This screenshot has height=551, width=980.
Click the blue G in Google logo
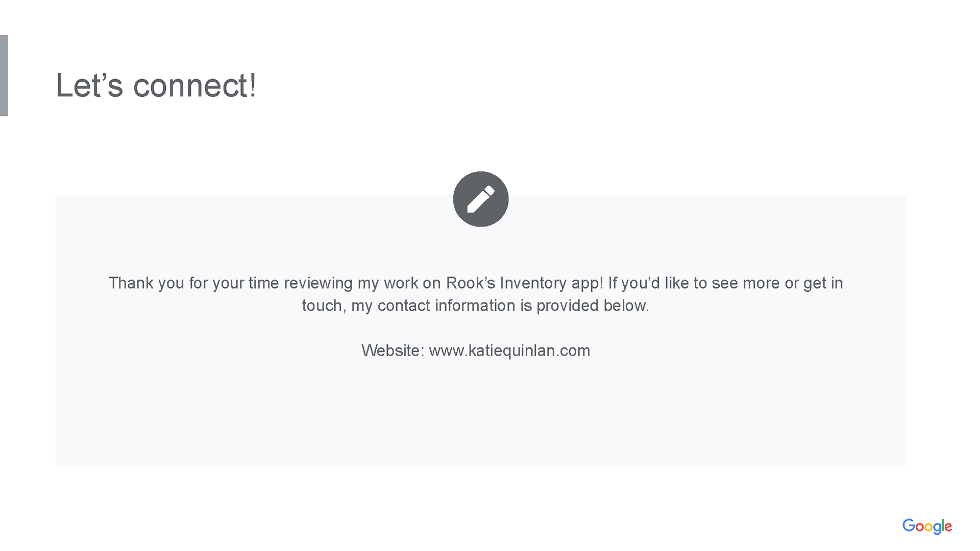pos(909,525)
